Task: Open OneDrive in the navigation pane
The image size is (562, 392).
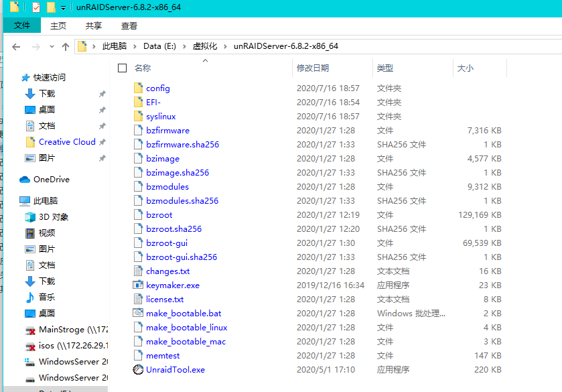Action: pos(51,179)
